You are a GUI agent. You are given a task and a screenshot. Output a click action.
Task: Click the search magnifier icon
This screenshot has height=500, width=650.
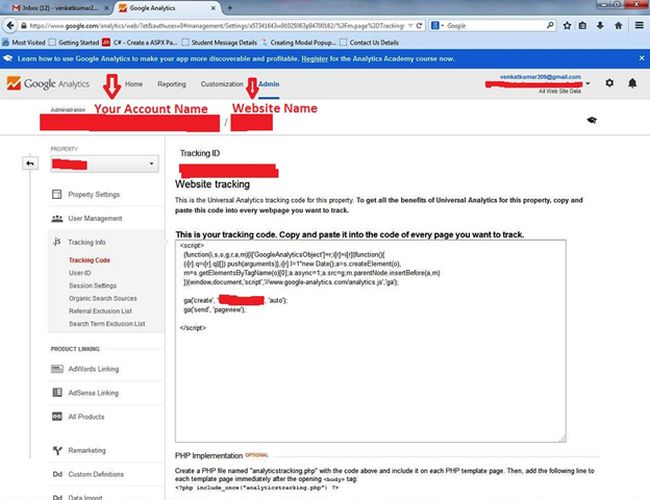[550, 26]
